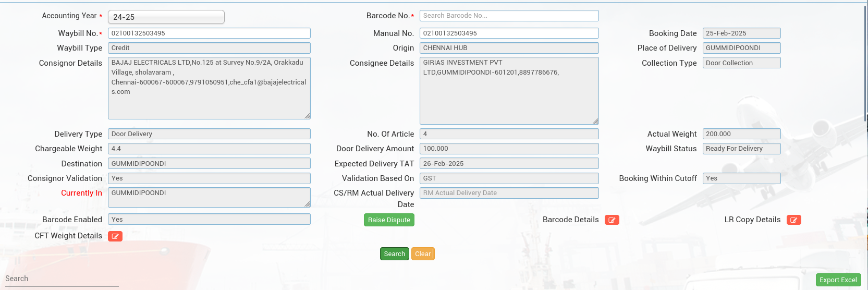Click the page's vertical scrollbar
The height and width of the screenshot is (290, 868).
click(865, 63)
